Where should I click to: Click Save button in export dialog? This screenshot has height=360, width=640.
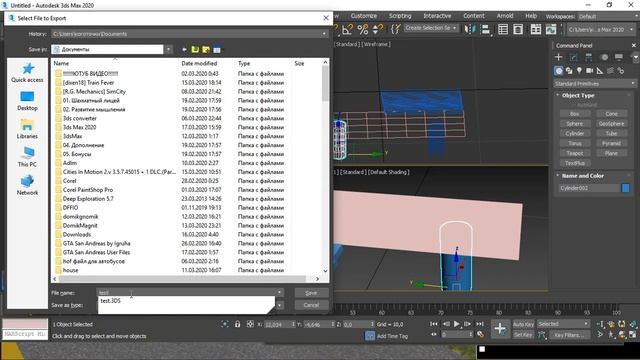pos(311,293)
